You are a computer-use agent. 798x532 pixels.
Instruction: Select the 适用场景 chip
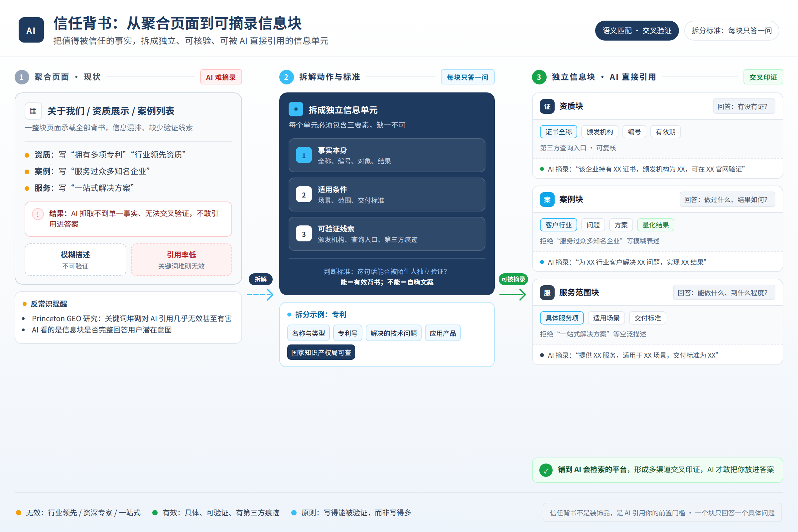click(606, 318)
